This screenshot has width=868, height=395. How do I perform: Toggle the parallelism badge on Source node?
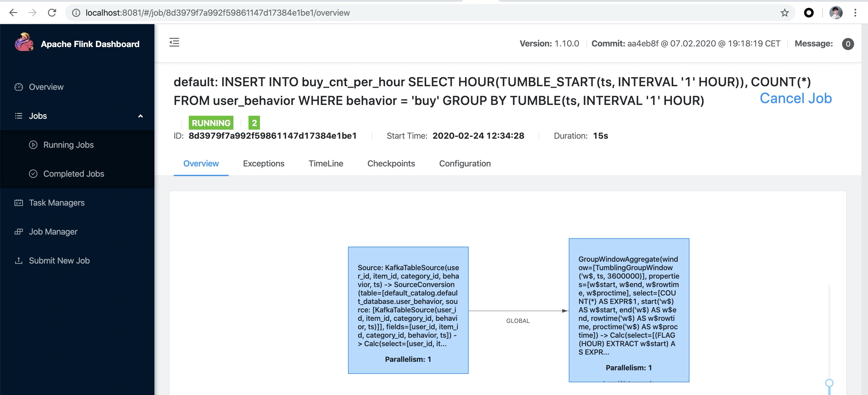tap(408, 359)
